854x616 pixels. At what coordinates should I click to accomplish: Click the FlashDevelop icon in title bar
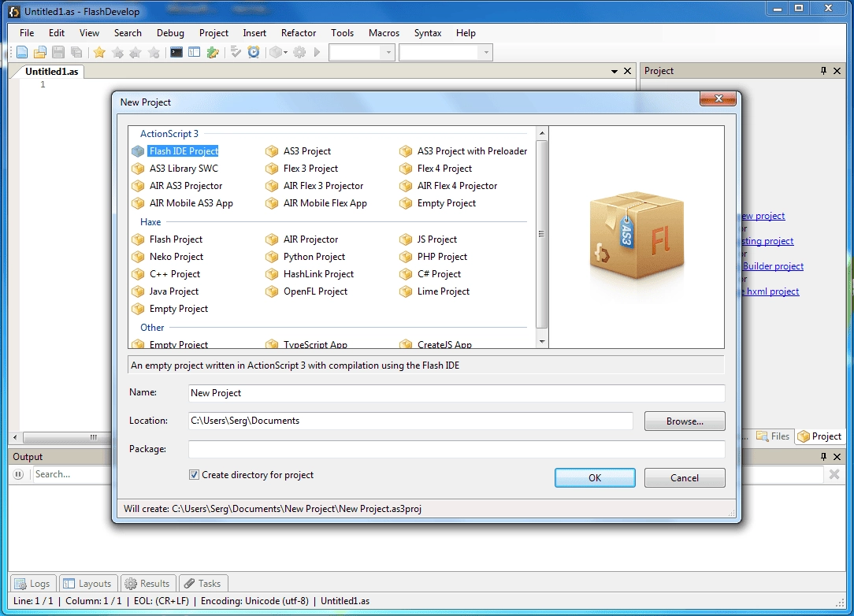tap(15, 12)
